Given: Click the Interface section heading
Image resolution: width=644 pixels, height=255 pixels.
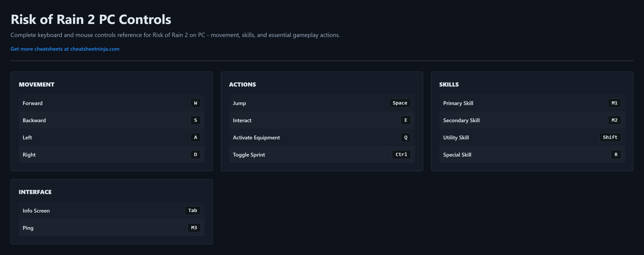Looking at the screenshot, I should point(35,192).
